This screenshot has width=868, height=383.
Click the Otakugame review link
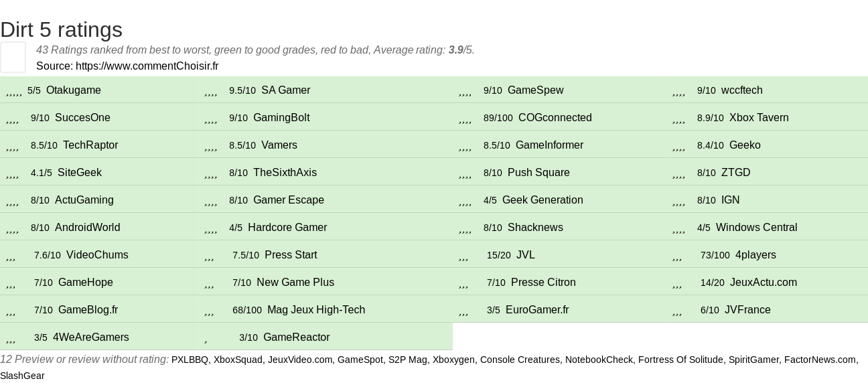tap(74, 90)
